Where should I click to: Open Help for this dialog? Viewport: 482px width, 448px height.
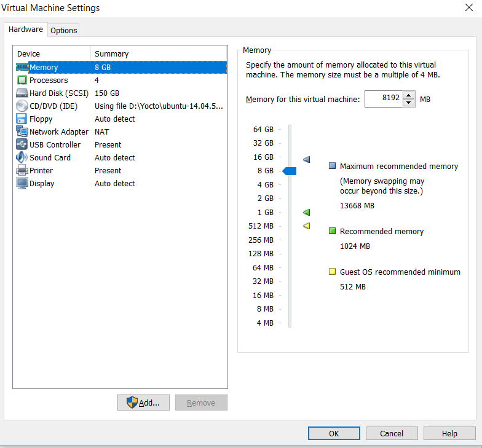point(449,433)
